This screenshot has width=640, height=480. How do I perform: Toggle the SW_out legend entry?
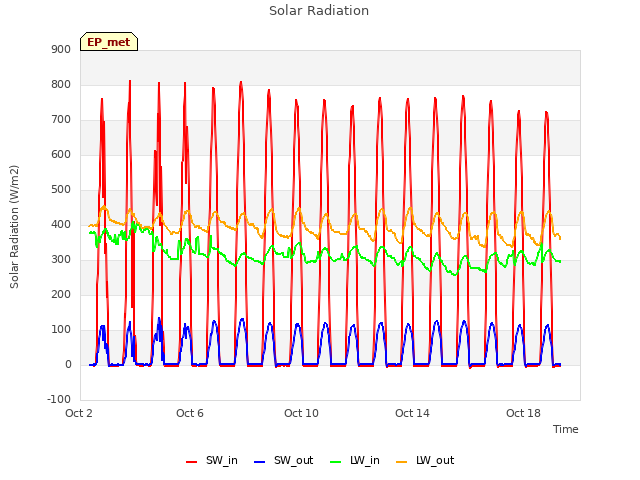click(284, 460)
